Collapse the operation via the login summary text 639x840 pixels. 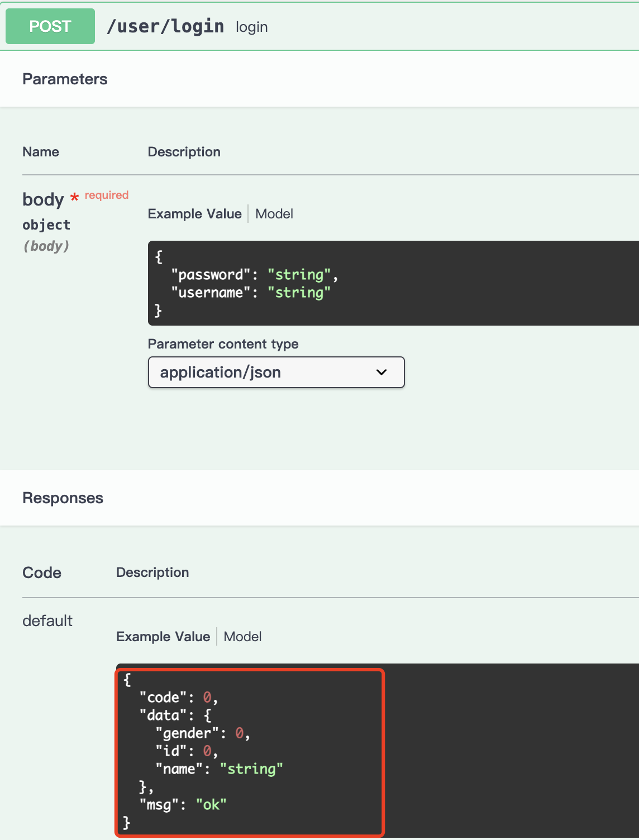tap(251, 27)
